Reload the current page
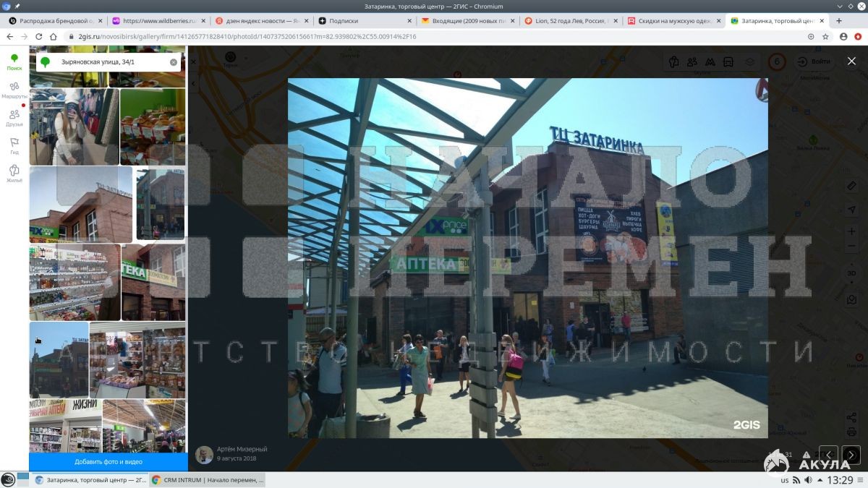 (38, 36)
